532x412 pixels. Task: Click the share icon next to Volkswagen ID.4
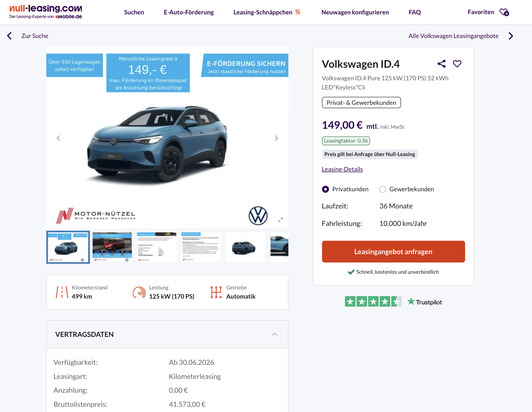tap(441, 64)
